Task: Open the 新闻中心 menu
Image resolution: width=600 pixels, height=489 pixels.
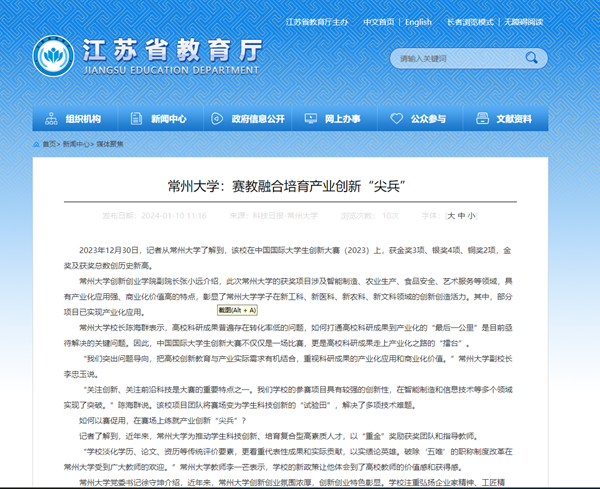Action: (x=160, y=119)
